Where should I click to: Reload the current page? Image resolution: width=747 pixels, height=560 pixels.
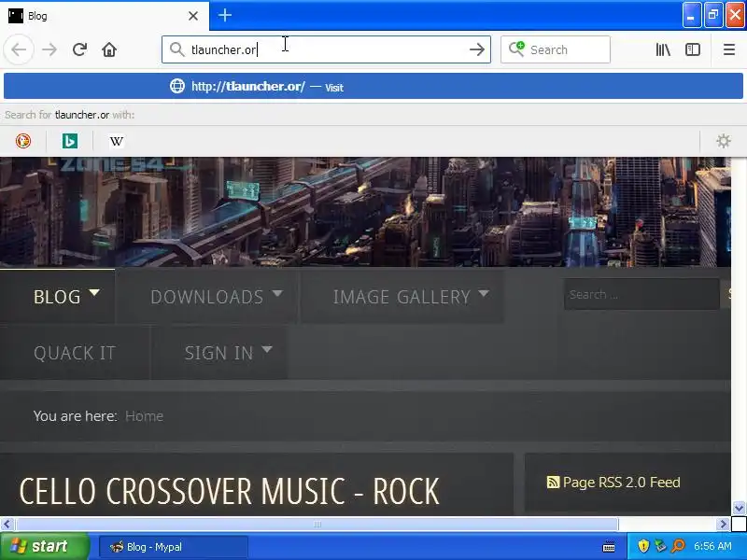79,49
